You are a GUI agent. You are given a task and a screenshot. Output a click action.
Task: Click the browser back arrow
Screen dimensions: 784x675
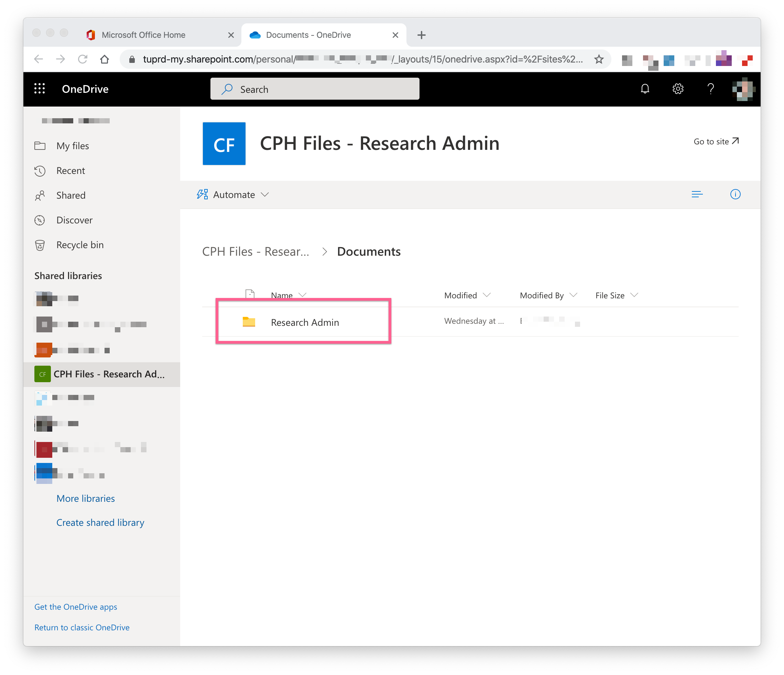[39, 59]
